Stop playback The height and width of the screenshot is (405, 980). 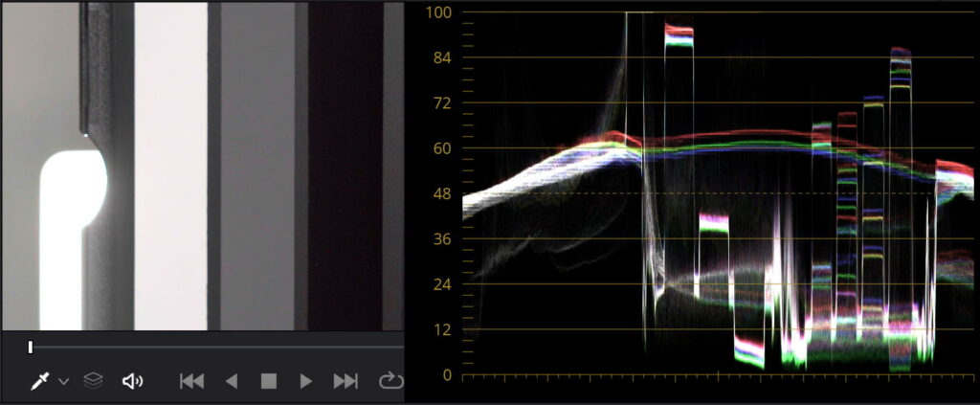[x=269, y=381]
